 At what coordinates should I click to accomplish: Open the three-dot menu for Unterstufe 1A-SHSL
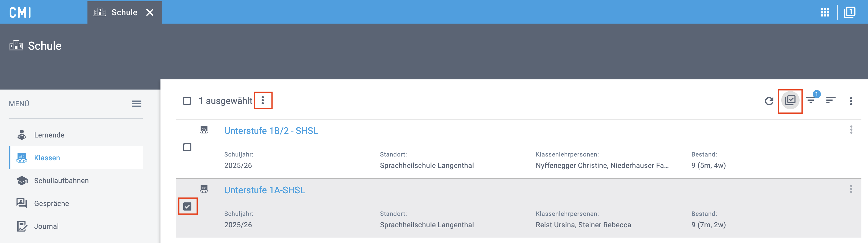[x=851, y=189]
